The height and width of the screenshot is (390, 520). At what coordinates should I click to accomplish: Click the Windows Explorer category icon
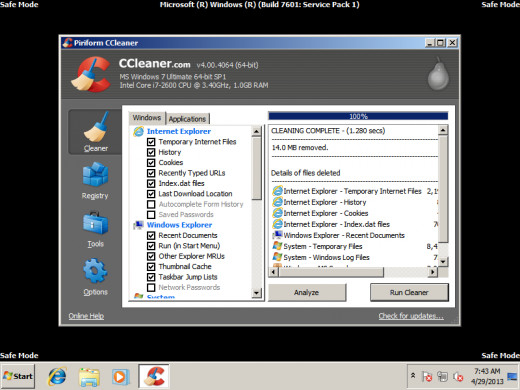139,225
